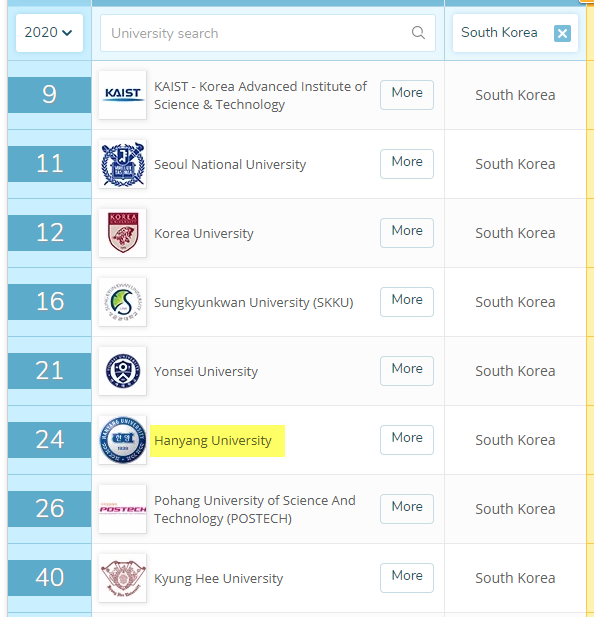Open More for Hanyang University
594x617 pixels.
[x=407, y=440]
